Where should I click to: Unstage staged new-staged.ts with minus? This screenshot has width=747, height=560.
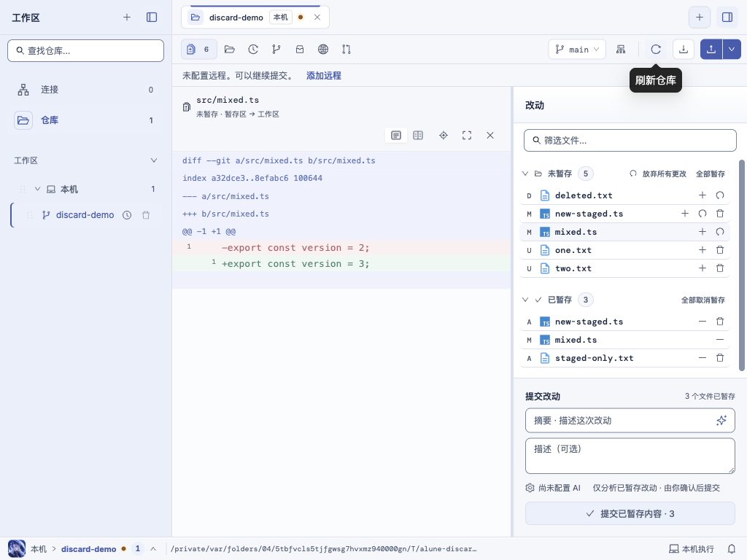coord(703,322)
